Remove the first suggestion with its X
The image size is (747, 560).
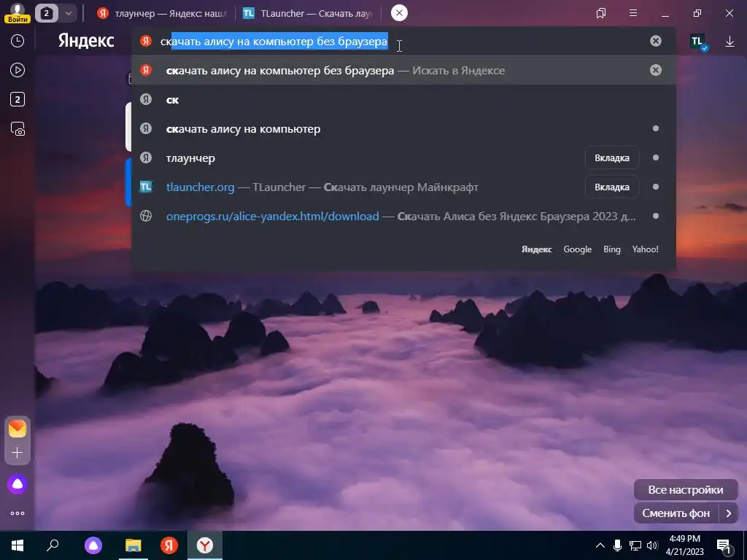tap(656, 71)
